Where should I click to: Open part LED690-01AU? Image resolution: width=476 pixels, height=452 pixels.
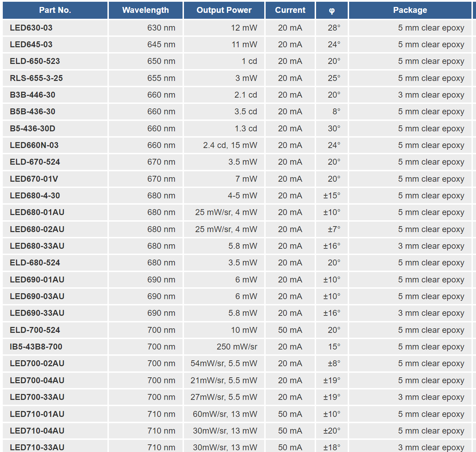37,280
